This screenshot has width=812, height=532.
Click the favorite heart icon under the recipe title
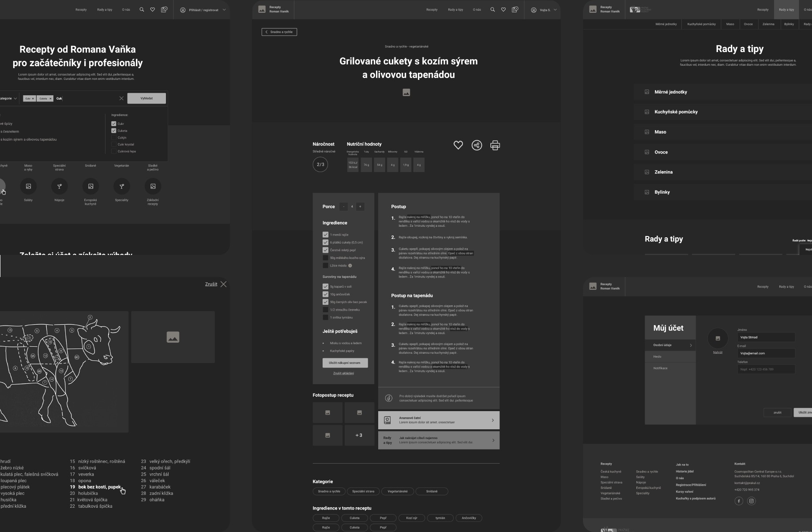point(458,145)
